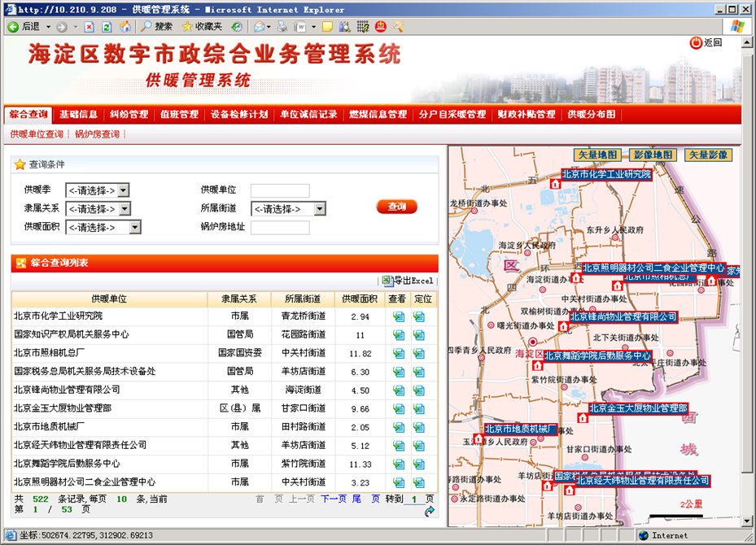Locate 北京市化学工业研究院 on the map via 定位 icon
The width and height of the screenshot is (756, 545).
coord(418,316)
